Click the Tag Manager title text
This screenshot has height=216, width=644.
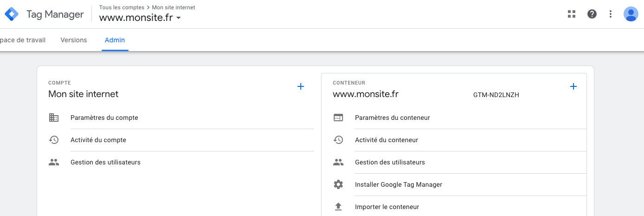pos(55,14)
